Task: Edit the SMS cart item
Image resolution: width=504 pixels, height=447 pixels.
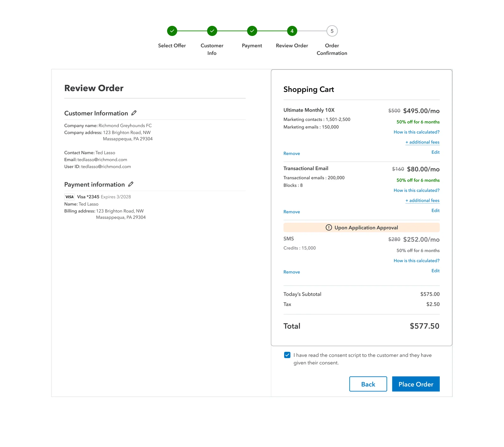Action: (436, 271)
